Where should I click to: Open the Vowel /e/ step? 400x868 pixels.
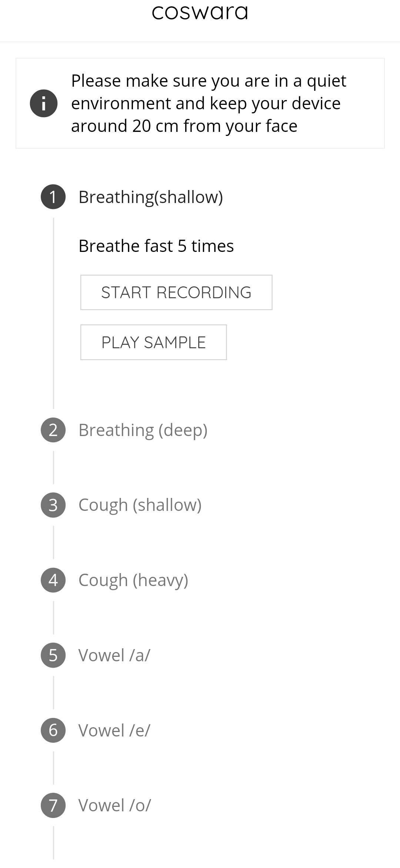114,731
